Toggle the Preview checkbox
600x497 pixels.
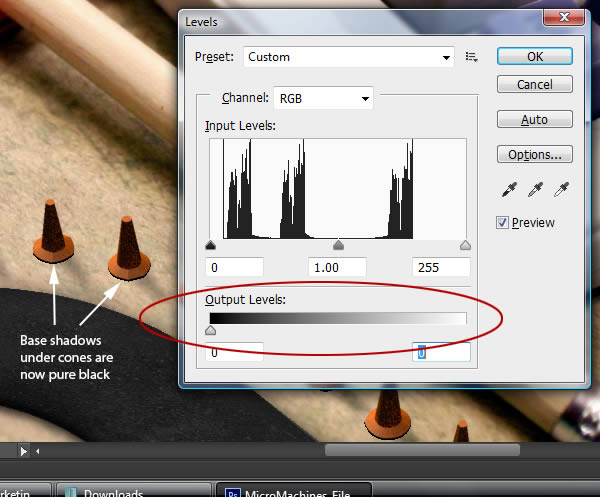[x=502, y=223]
